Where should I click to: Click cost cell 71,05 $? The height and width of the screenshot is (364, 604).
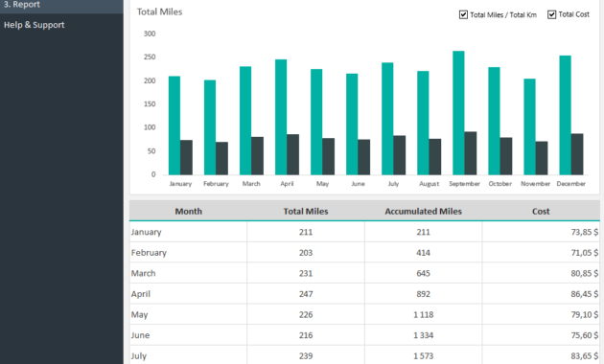[x=541, y=253]
